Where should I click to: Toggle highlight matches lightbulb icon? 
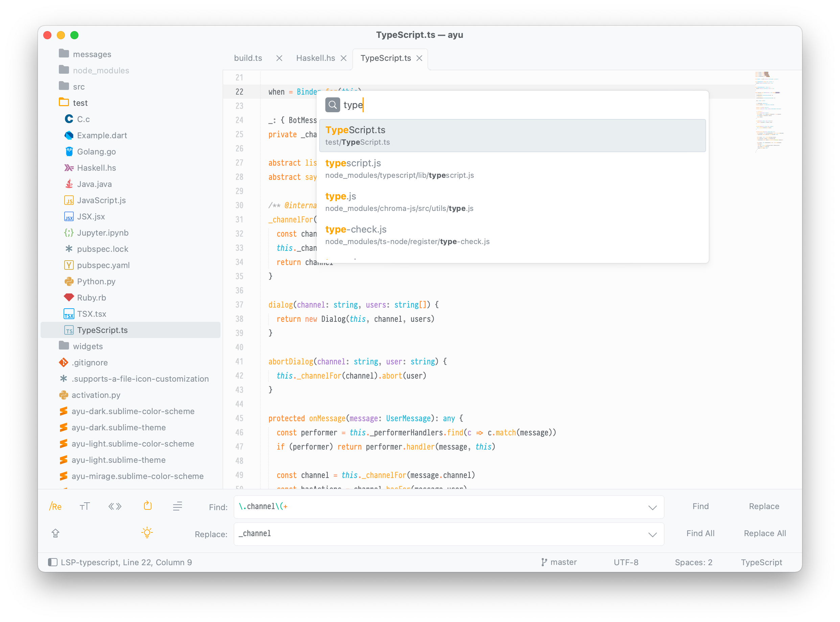click(147, 533)
